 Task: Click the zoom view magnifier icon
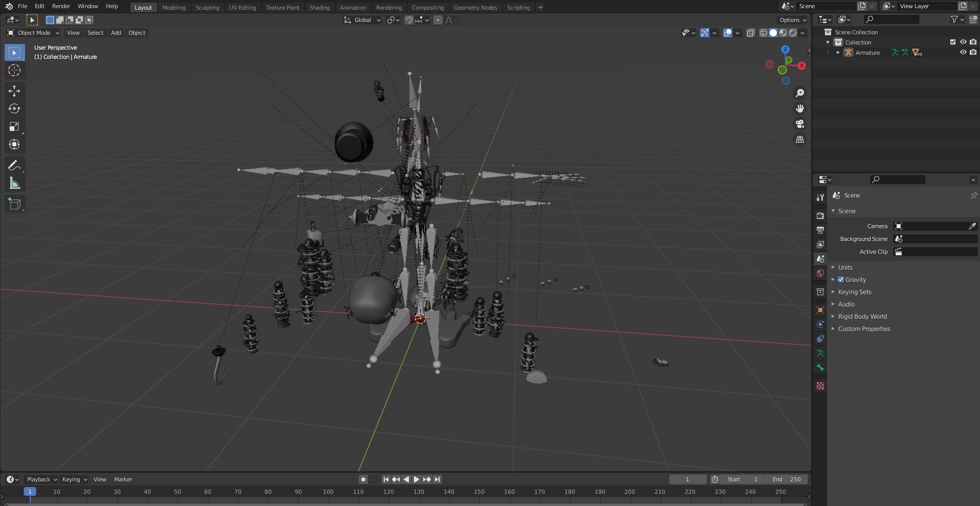[800, 93]
